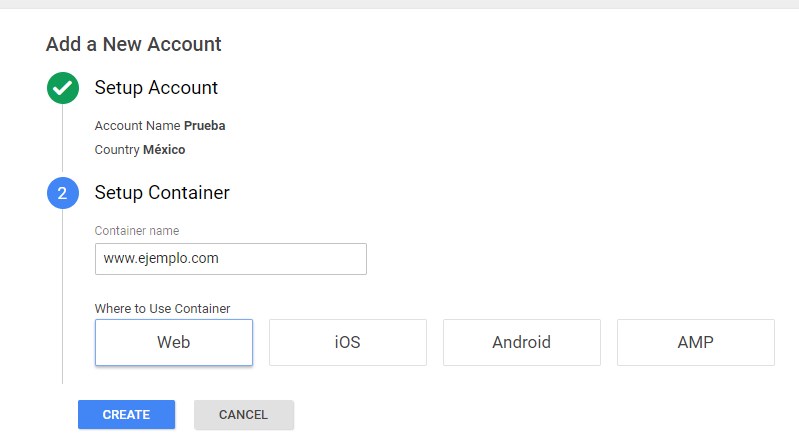This screenshot has width=799, height=447.
Task: Focus the Container name input field
Action: (231, 259)
